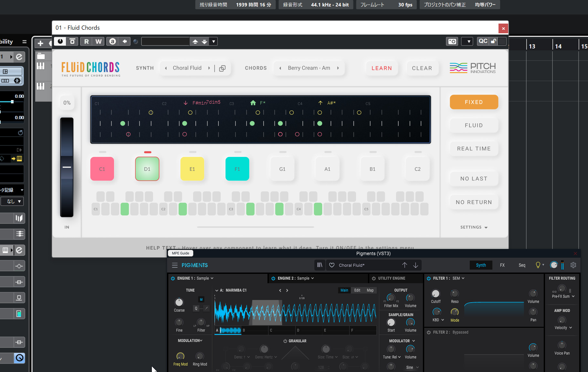Toggle Utility Engine power
The width and height of the screenshot is (588, 372).
click(374, 278)
